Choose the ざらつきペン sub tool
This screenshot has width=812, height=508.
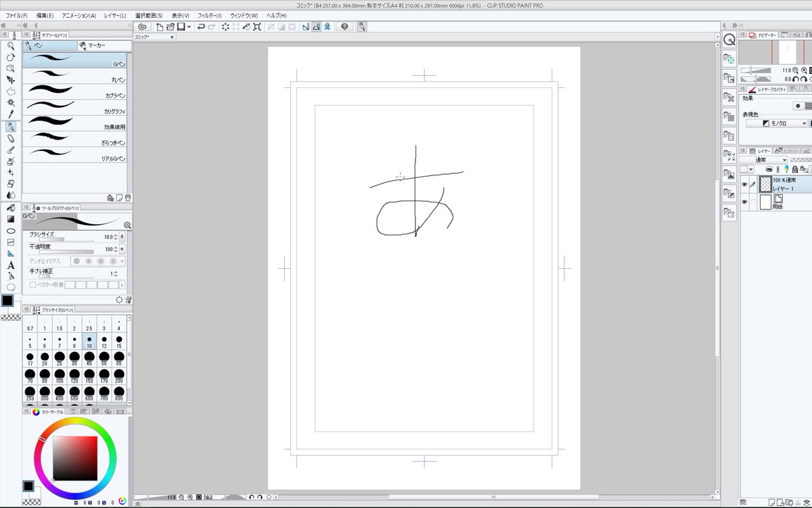click(75, 139)
